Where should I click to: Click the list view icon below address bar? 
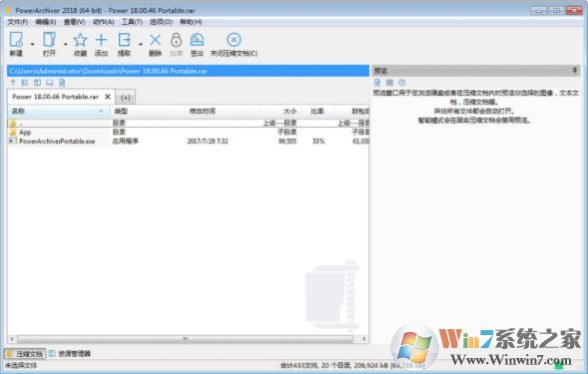pyautogui.click(x=25, y=83)
